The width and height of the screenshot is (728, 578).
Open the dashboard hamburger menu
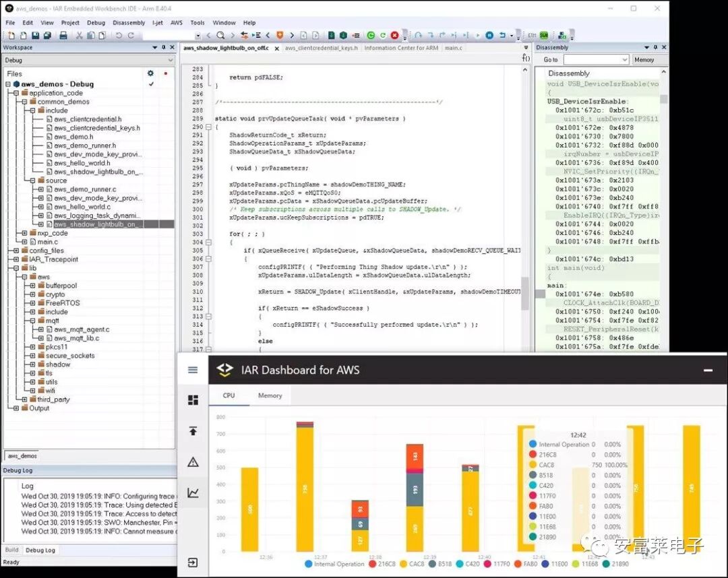pos(193,370)
